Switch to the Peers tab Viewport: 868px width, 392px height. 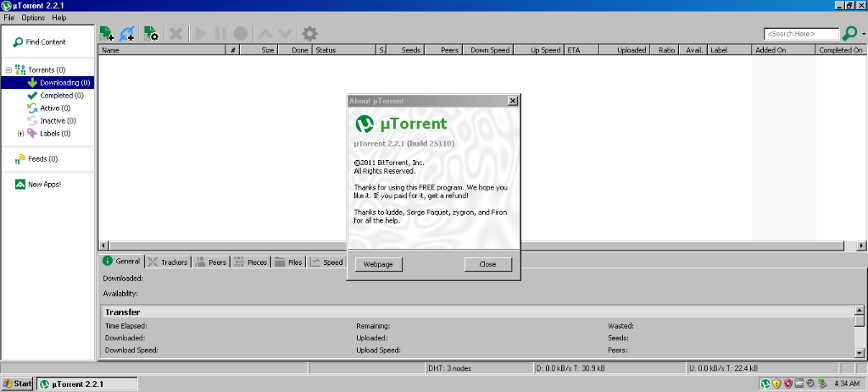tap(210, 262)
